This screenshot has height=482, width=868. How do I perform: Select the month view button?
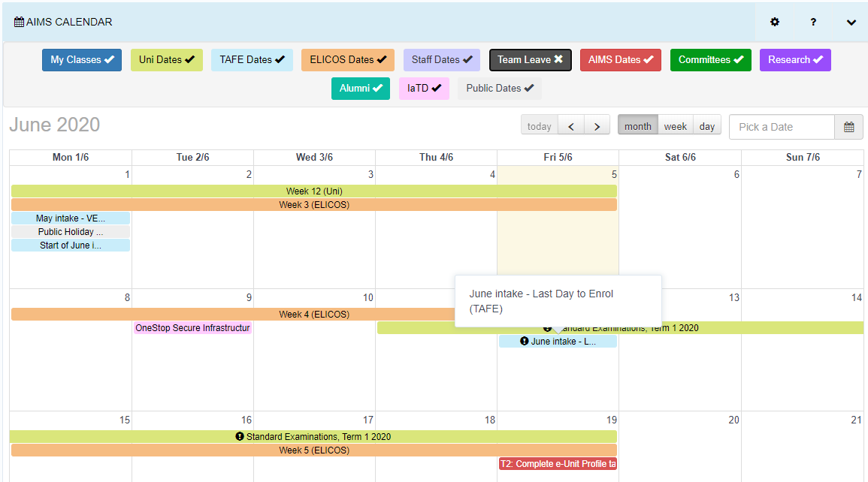pos(637,126)
